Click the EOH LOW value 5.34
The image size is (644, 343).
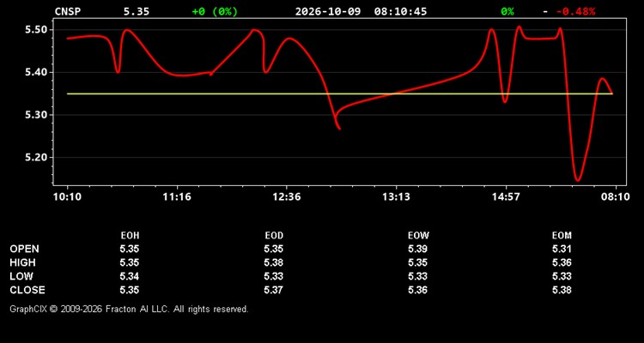click(x=130, y=276)
